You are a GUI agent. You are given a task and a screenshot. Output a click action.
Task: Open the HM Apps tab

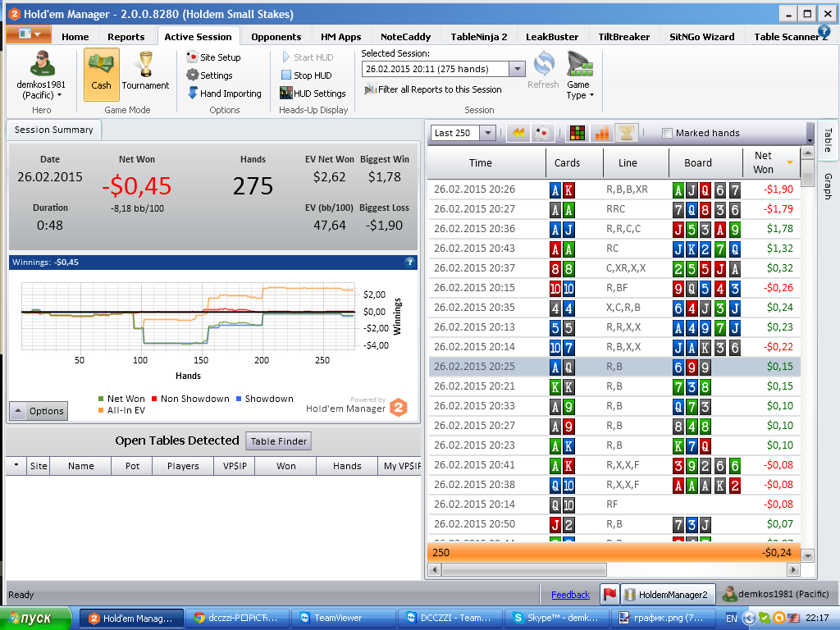(x=340, y=37)
